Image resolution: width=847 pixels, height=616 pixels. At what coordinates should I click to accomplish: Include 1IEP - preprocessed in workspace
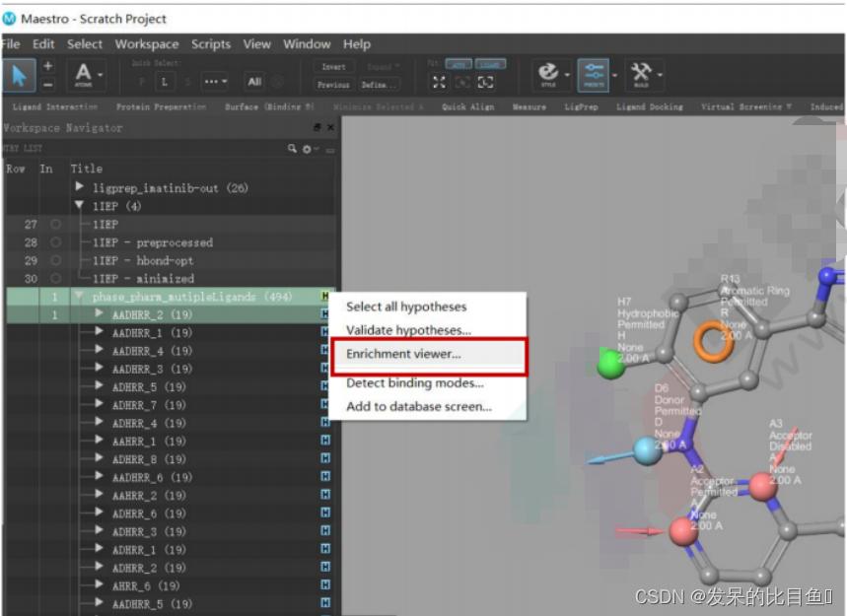coord(55,242)
